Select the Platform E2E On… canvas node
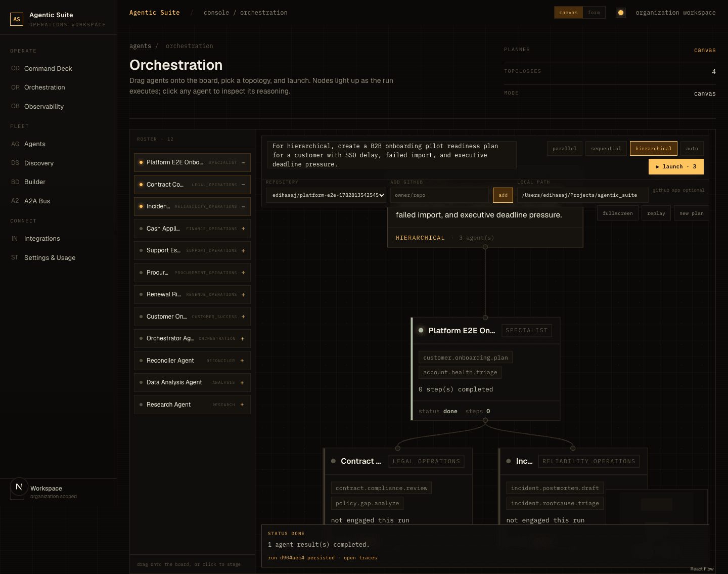This screenshot has width=728, height=574. [486, 369]
